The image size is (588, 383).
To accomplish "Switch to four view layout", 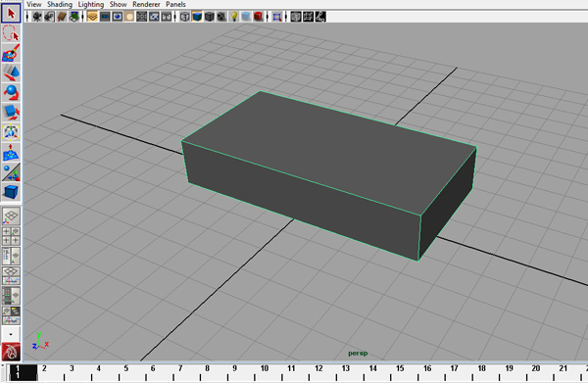I will pyautogui.click(x=11, y=236).
